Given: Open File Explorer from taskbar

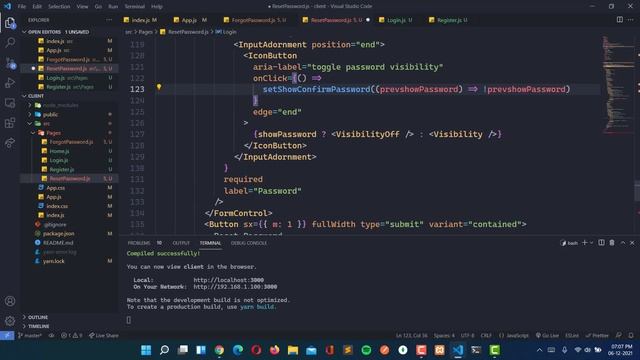Looking at the screenshot, I should 293,350.
